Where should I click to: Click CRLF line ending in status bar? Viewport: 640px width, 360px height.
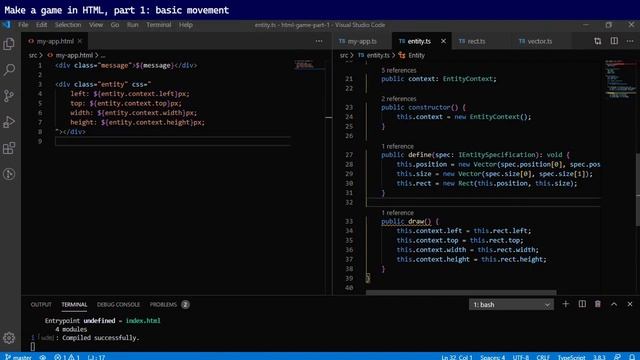(x=543, y=357)
